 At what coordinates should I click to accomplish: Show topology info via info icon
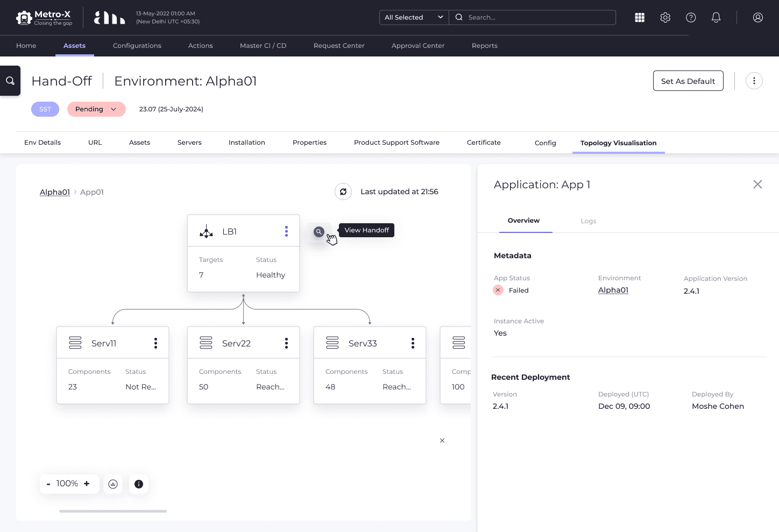pyautogui.click(x=139, y=484)
